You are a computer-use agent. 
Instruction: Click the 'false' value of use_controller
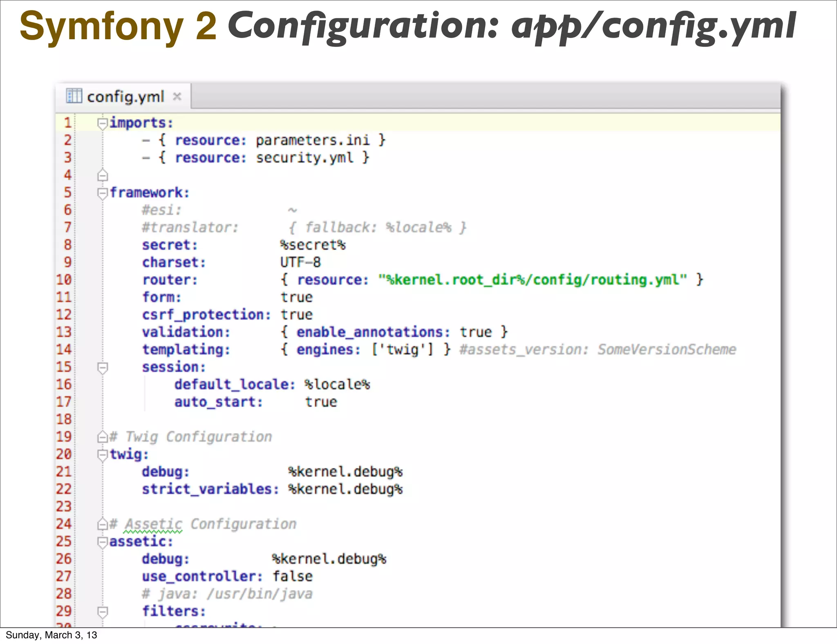[x=293, y=577]
